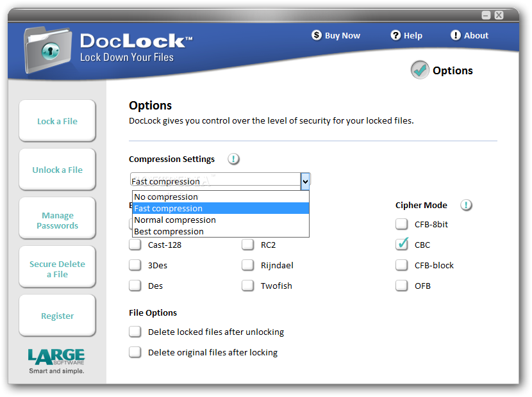Click the Cipher Mode heading
532x397 pixels.
[421, 205]
